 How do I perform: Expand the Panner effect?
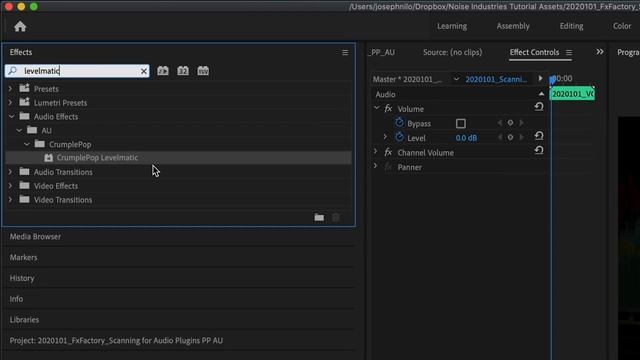coord(376,167)
